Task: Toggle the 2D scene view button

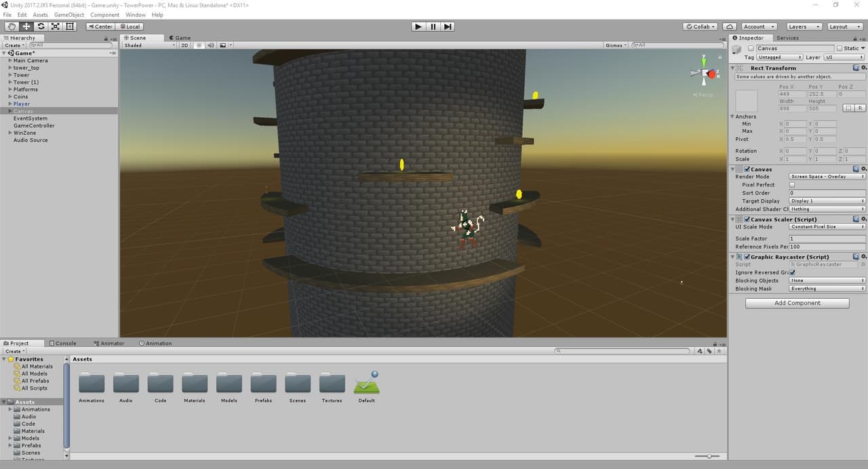Action: click(184, 45)
